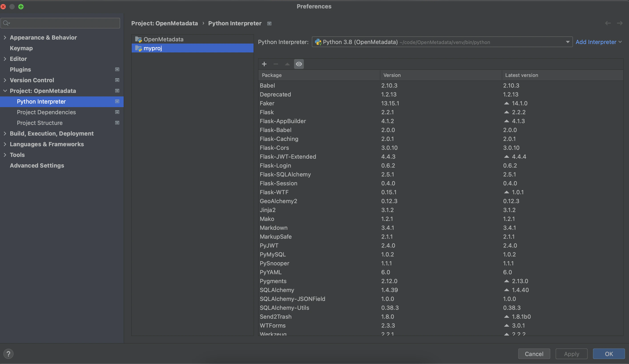Click the project-scope icon next to Plugins
The image size is (629, 364).
(x=117, y=69)
